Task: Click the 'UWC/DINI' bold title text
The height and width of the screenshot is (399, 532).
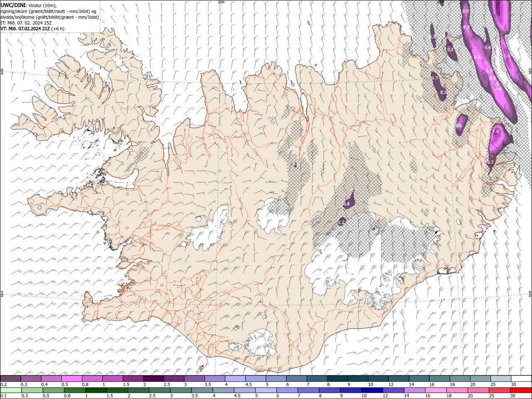Action: (13, 5)
